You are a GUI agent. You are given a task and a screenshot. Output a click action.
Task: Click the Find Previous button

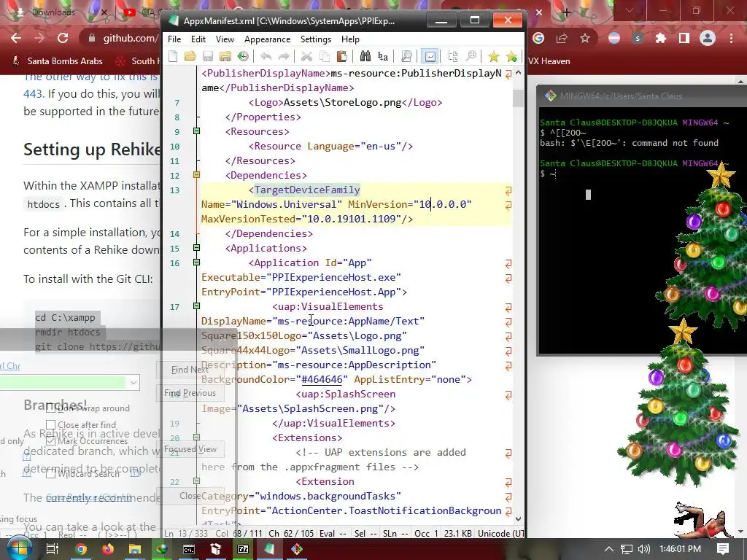(x=190, y=393)
